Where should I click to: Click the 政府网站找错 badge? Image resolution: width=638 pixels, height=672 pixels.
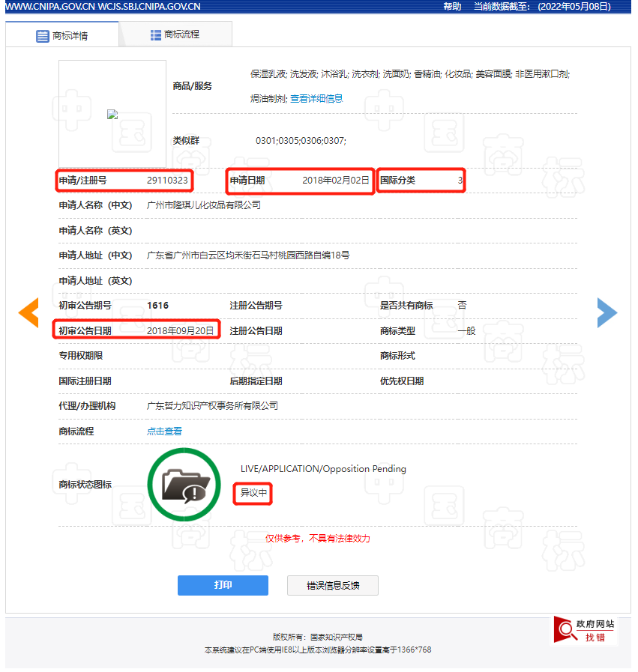585,630
